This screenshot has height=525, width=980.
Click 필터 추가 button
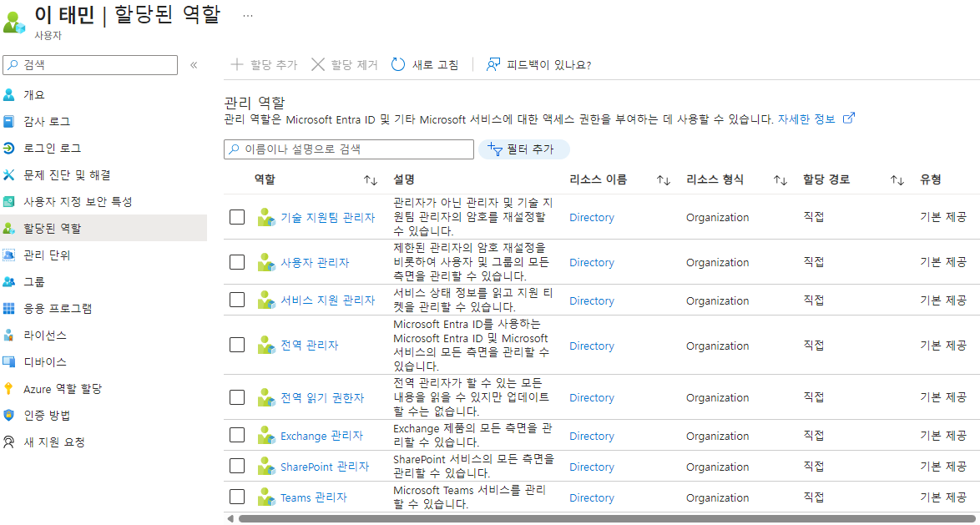(x=523, y=150)
